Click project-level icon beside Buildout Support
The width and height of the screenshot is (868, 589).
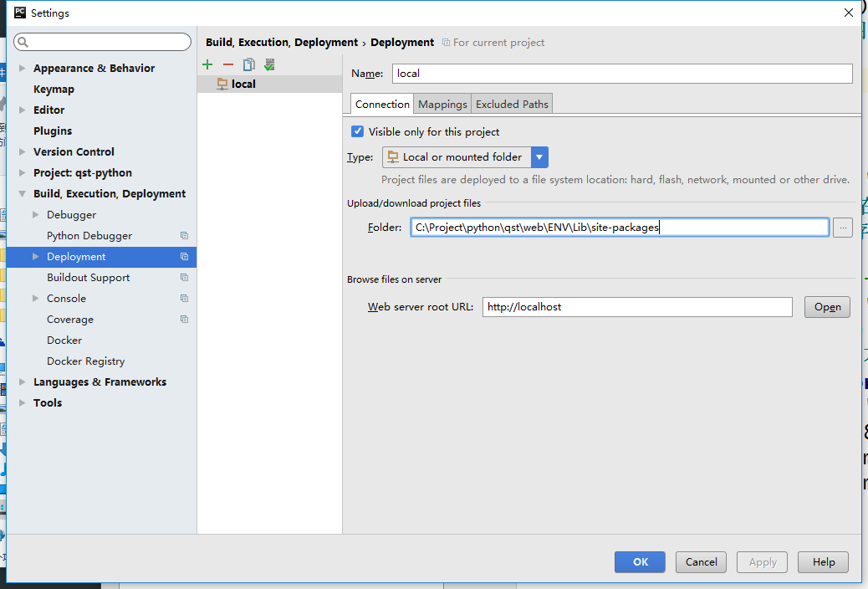coord(184,278)
